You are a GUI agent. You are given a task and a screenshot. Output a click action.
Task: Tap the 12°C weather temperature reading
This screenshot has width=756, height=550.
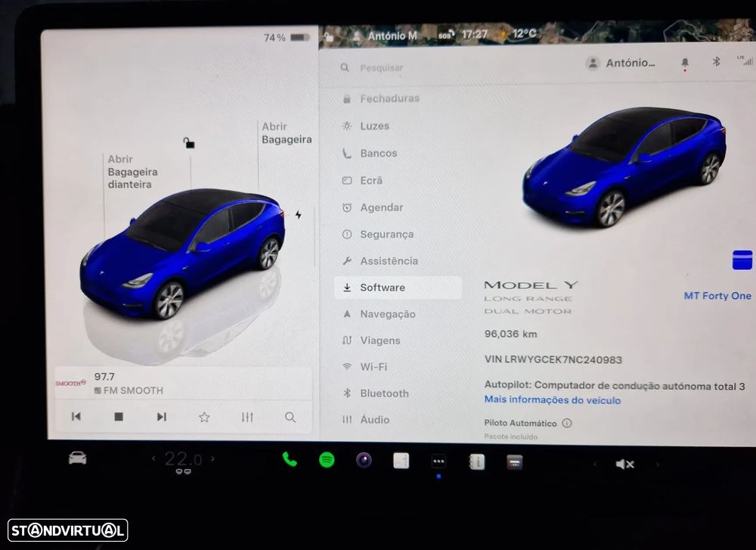pos(524,34)
